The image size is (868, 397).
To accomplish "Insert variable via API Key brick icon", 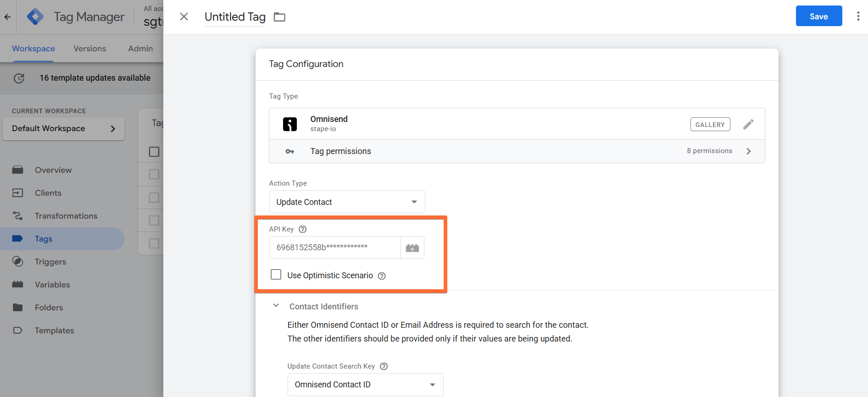I will pyautogui.click(x=412, y=248).
